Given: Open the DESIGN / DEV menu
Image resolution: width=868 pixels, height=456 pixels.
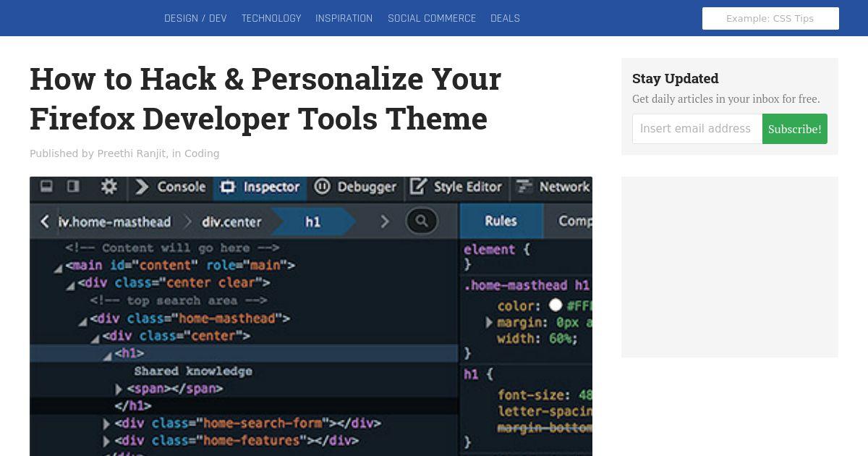Looking at the screenshot, I should [x=195, y=18].
